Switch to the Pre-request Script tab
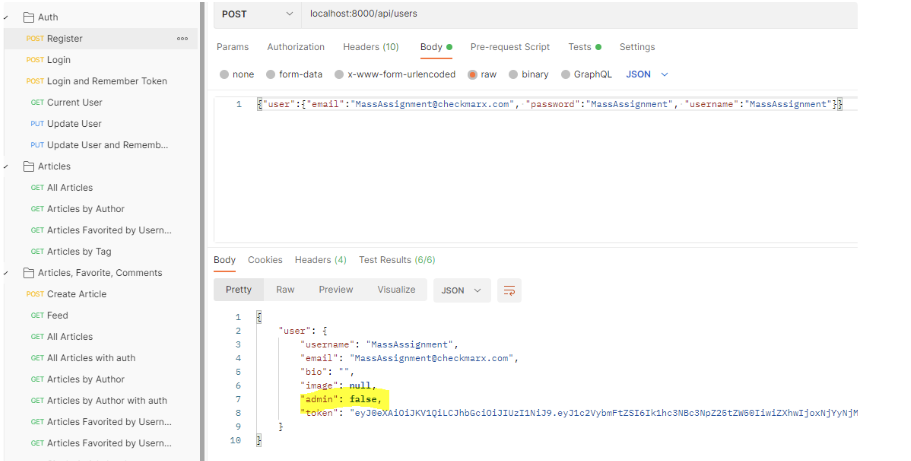The height and width of the screenshot is (461, 911). point(510,47)
